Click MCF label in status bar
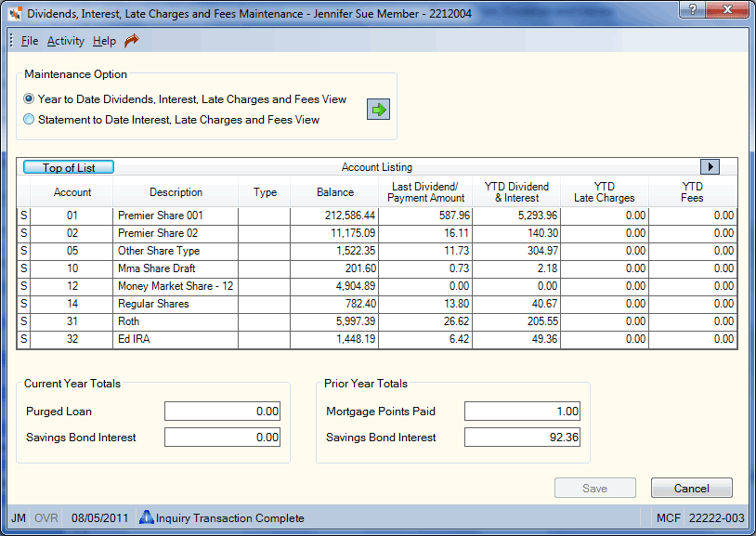Viewport: 756px width, 536px height. [669, 518]
